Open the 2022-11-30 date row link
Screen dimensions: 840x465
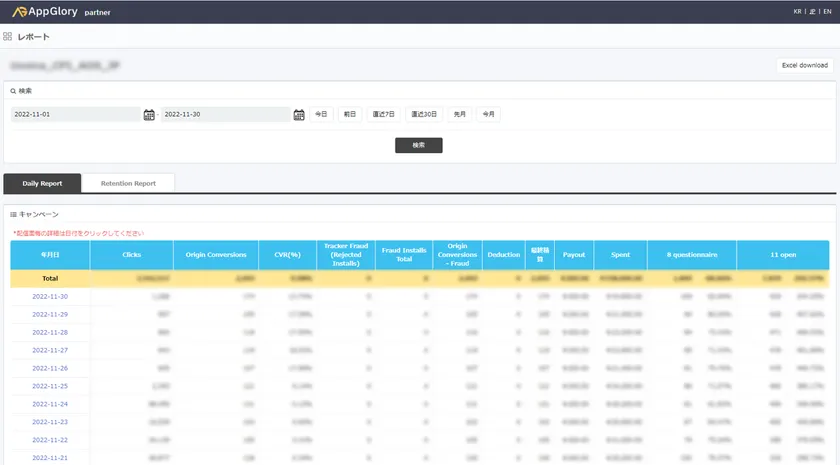click(50, 297)
